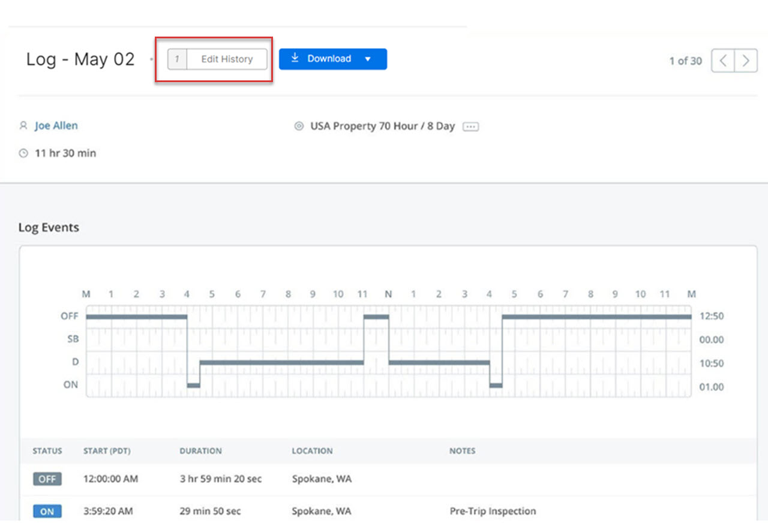Click the clock icon beside 11 hr 30 min
768x532 pixels.
click(x=23, y=154)
